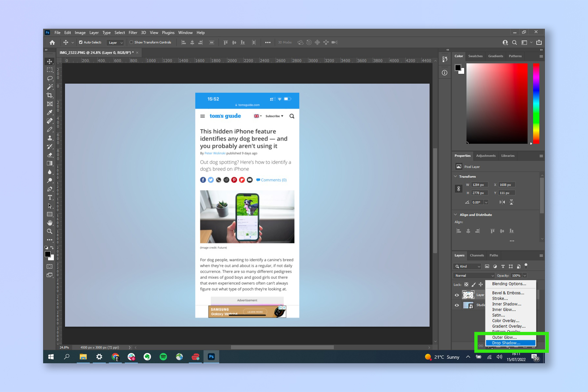Select the Blur tool
This screenshot has height=392, width=588.
tap(50, 172)
